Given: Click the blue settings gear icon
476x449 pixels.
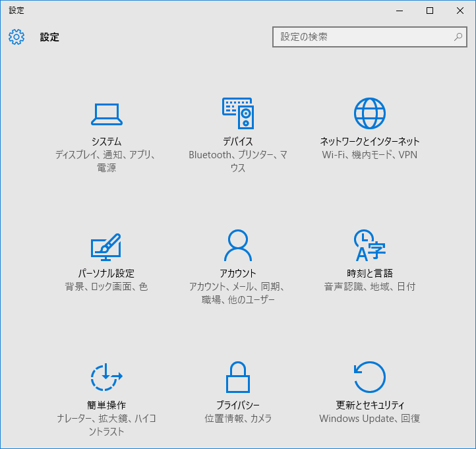Looking at the screenshot, I should tap(16, 37).
